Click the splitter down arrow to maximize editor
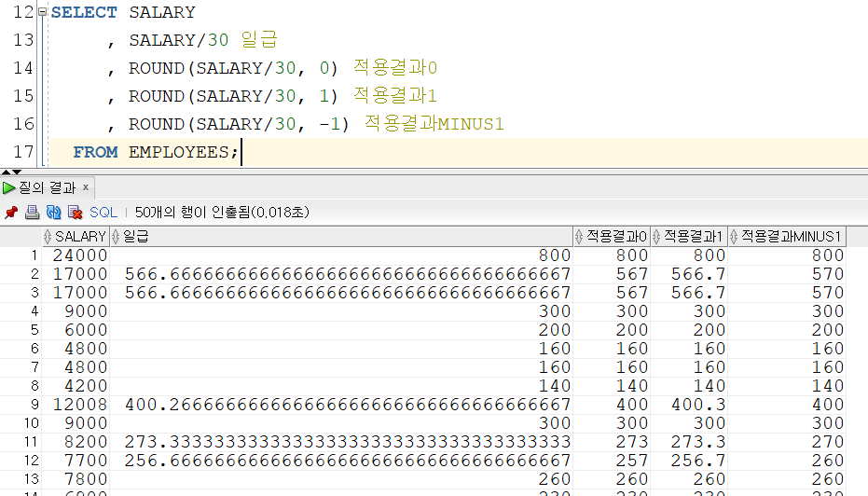The width and height of the screenshot is (868, 496). [x=17, y=172]
